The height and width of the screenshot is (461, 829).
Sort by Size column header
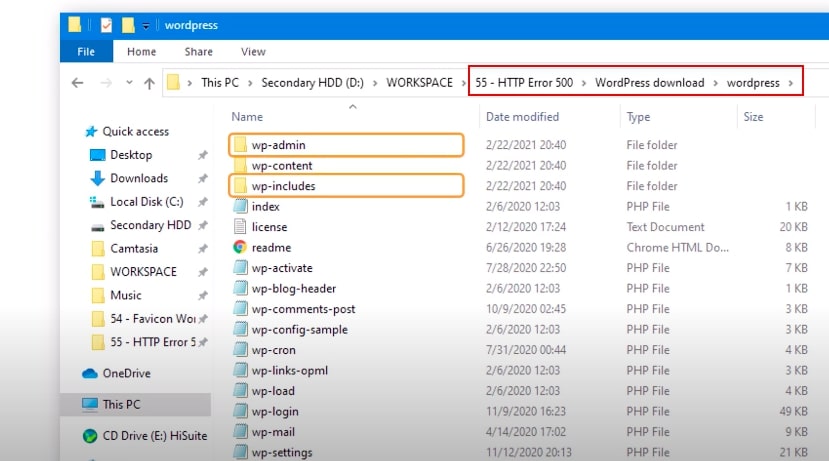tap(753, 117)
